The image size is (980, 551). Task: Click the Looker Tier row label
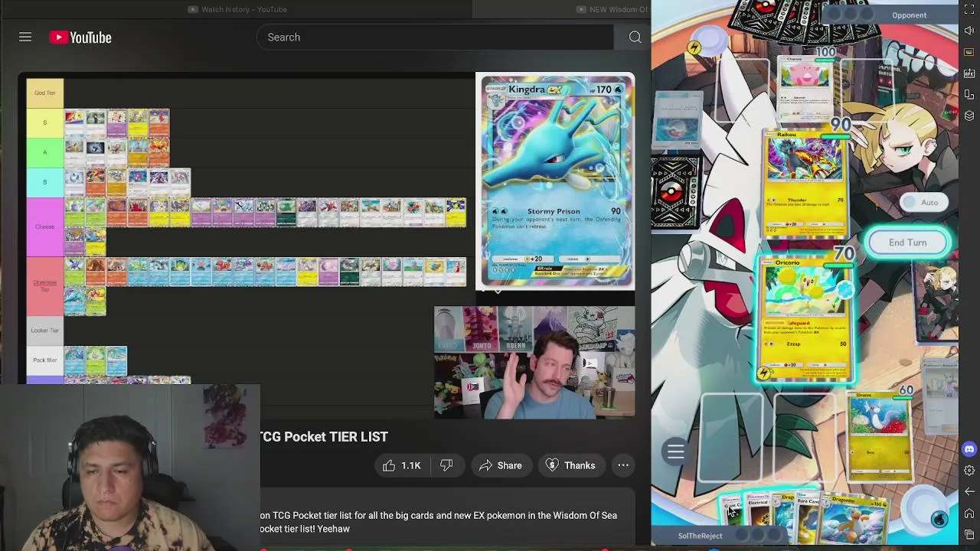click(45, 330)
